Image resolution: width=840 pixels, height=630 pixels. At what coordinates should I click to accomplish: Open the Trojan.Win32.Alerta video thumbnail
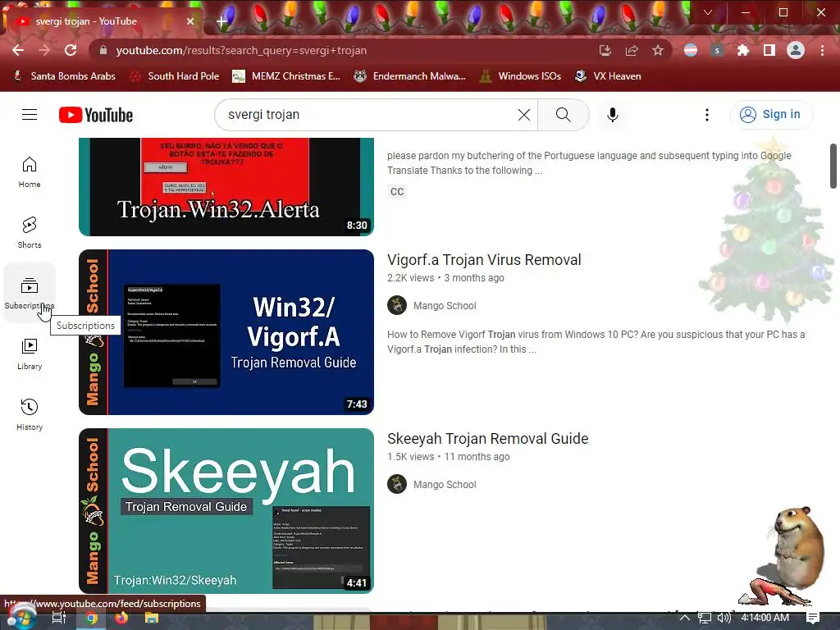pyautogui.click(x=226, y=186)
